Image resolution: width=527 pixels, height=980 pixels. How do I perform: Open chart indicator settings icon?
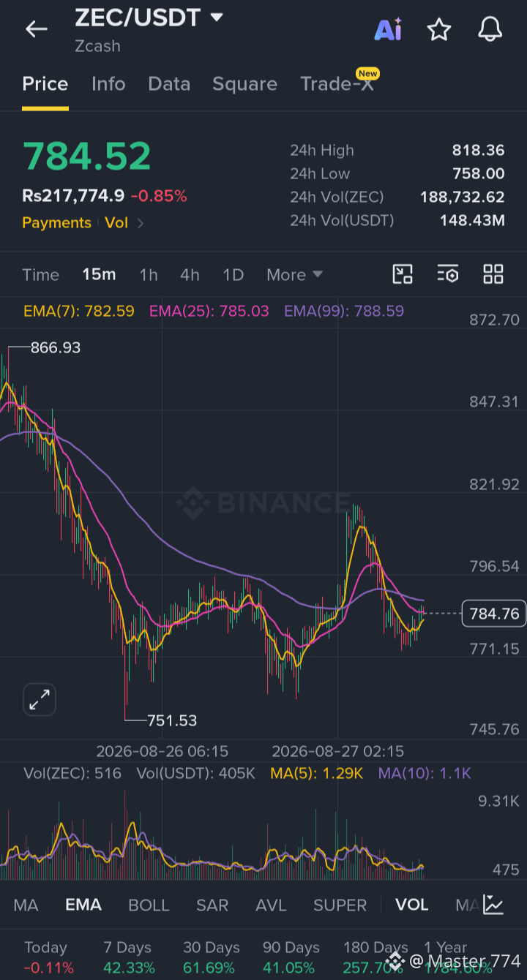click(x=448, y=274)
